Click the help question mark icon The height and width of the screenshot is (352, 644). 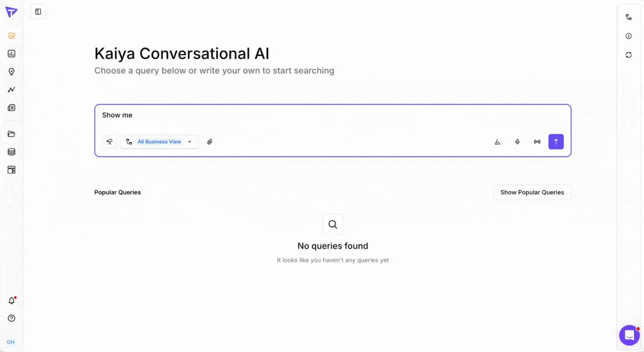12,318
